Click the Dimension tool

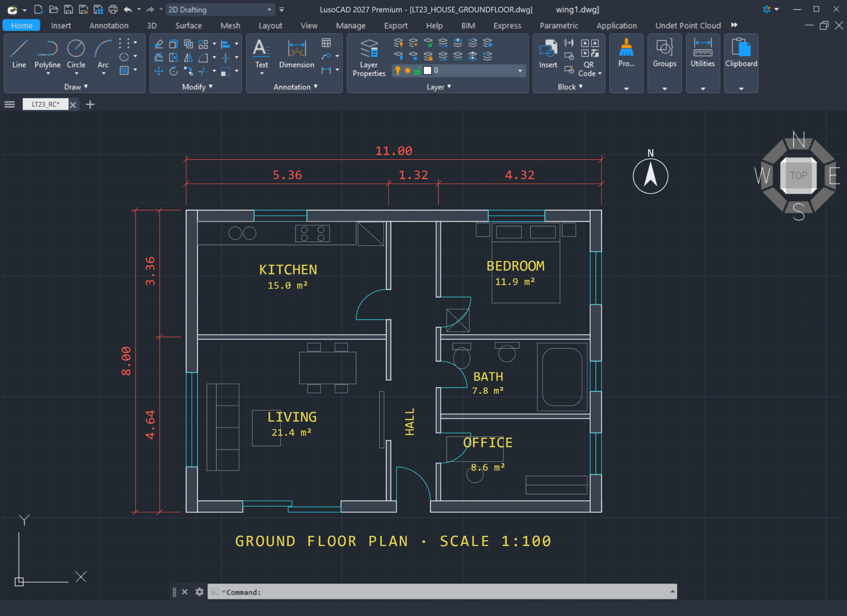297,54
